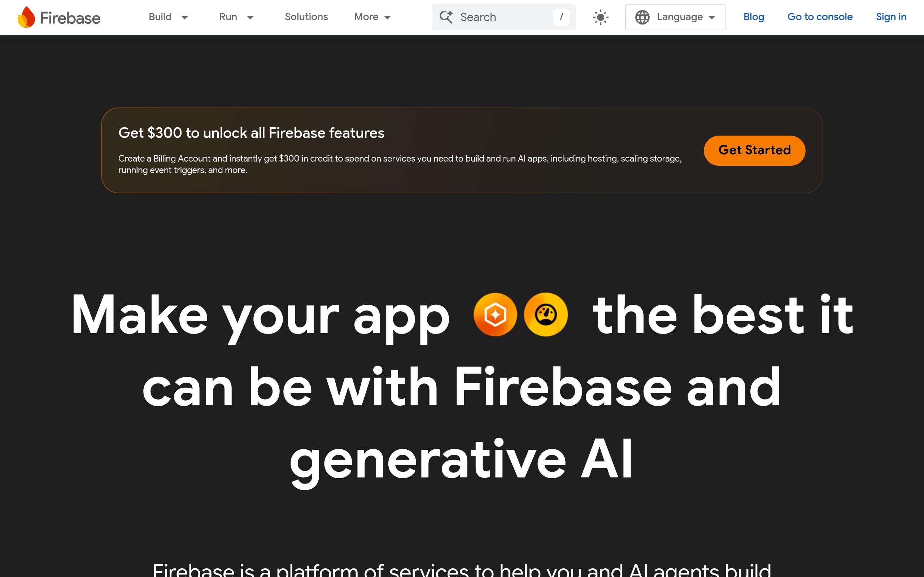
Task: Open the language selector globe icon
Action: (x=643, y=17)
